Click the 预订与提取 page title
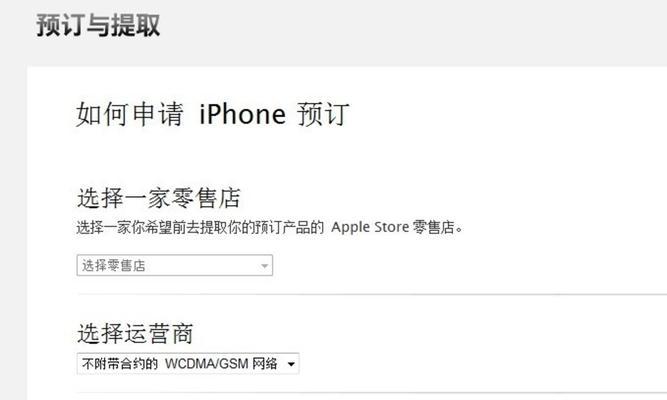Viewport: 667px width, 400px height. tap(98, 25)
